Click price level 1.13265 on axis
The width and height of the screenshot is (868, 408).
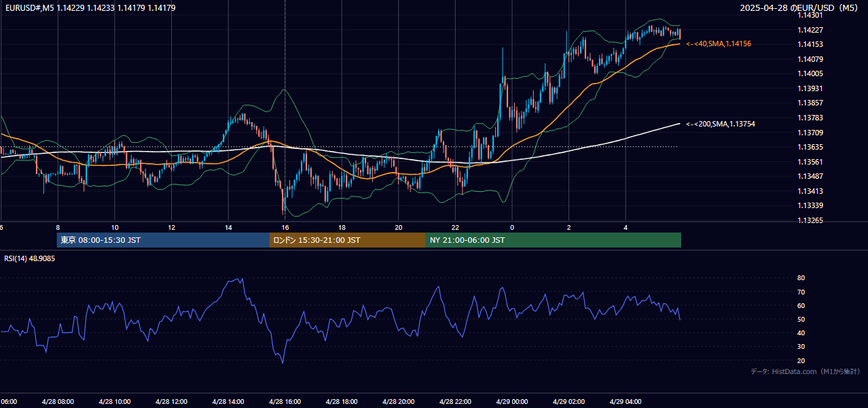point(810,220)
